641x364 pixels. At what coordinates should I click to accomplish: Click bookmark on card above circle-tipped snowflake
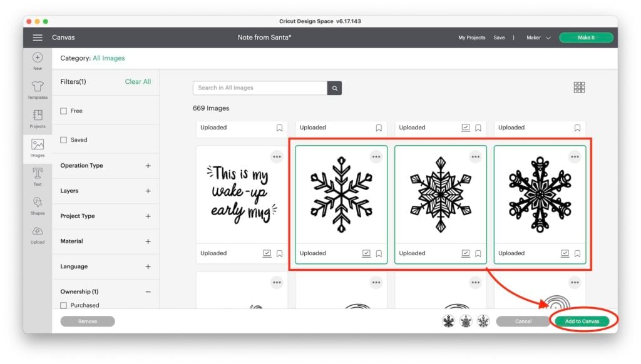point(578,128)
